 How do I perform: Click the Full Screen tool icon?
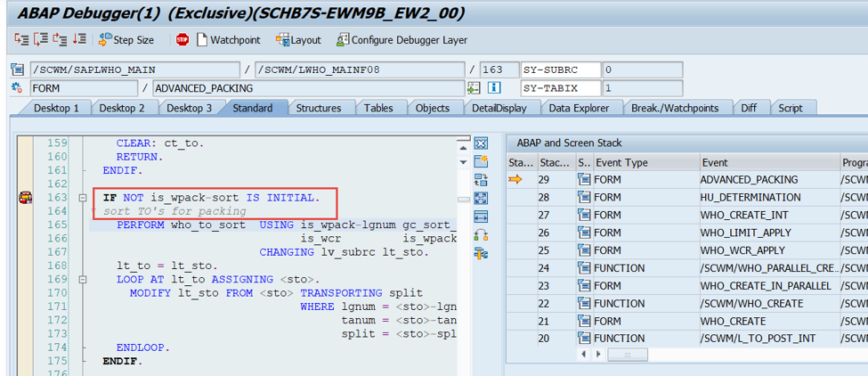point(481,198)
